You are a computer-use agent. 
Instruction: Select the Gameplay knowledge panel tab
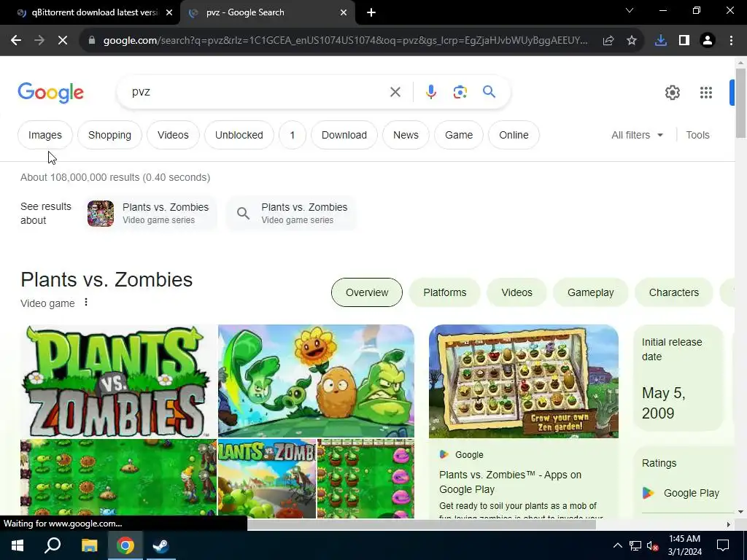[590, 292]
